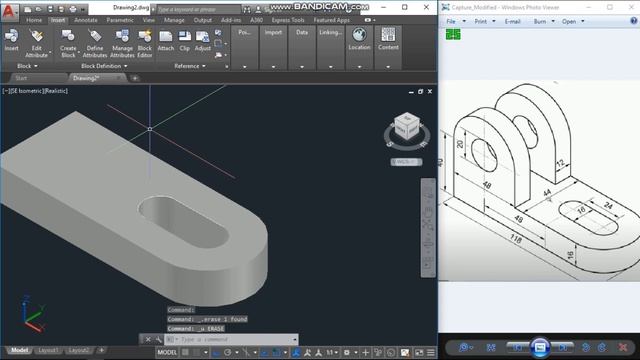Click the Insert block icon

coord(11,36)
